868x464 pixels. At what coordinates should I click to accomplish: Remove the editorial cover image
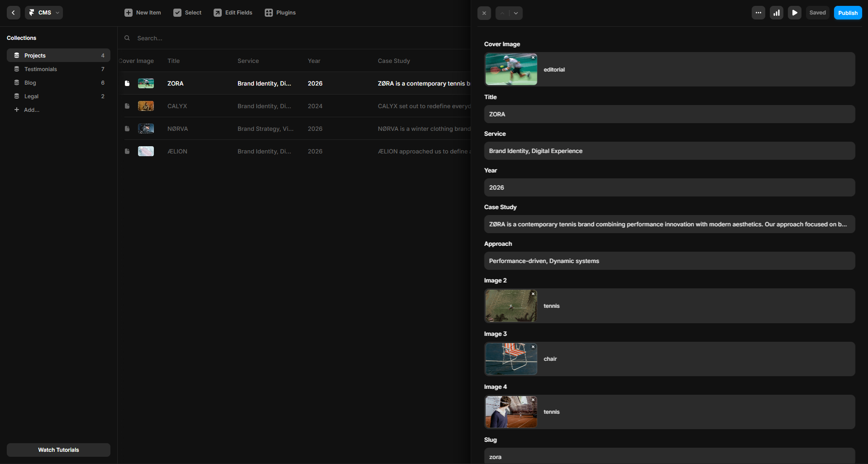[x=533, y=57]
